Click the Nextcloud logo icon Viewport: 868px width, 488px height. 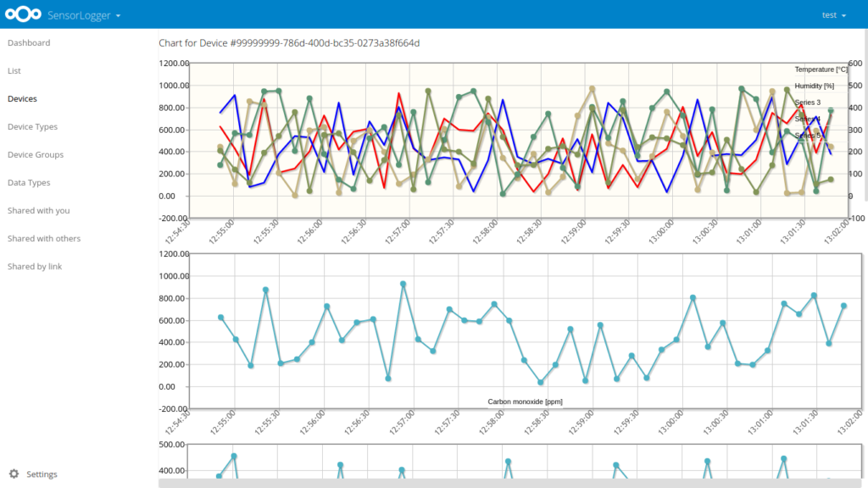[x=22, y=14]
